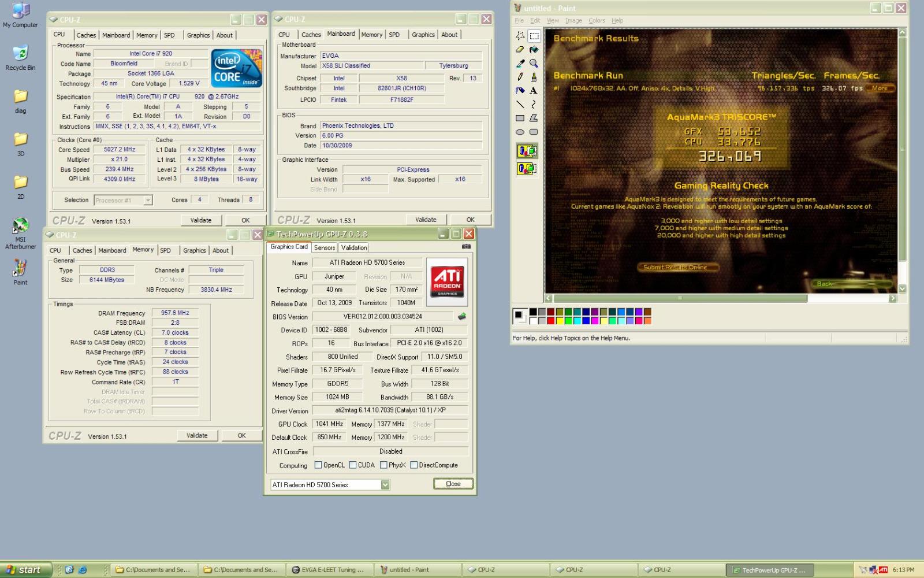The height and width of the screenshot is (578, 924).
Task: Click the GPU-Z BIOS save icon
Action: [462, 317]
